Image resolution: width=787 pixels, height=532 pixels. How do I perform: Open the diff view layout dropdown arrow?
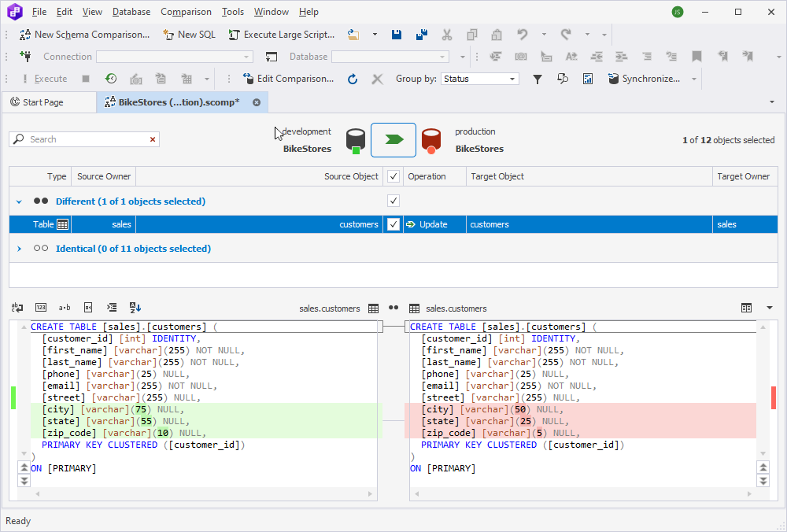(770, 308)
